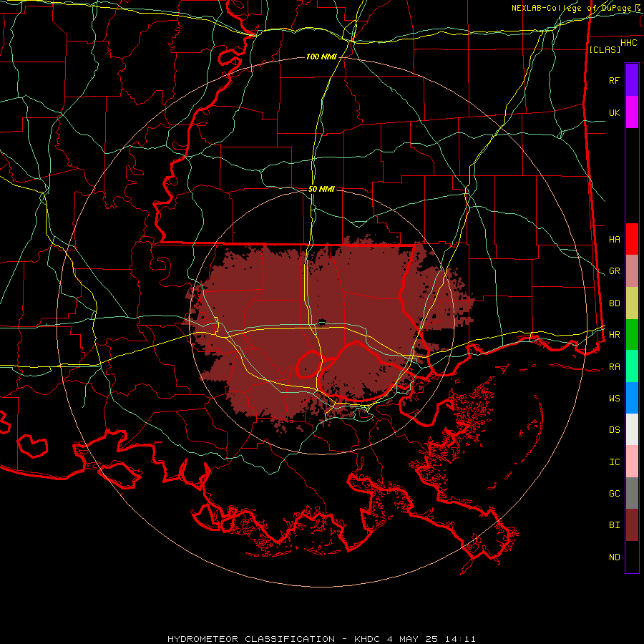Click the "HYDROMETEOR CLASSIFICATION" title text
Screen dimensions: 644x644
tap(251, 639)
